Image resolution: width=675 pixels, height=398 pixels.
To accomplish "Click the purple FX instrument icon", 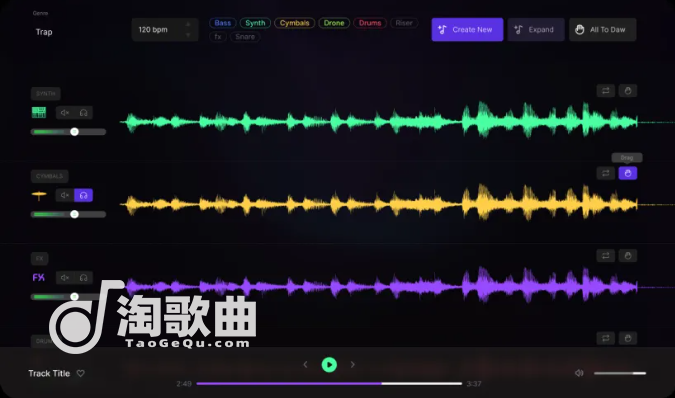I will pyautogui.click(x=38, y=278).
